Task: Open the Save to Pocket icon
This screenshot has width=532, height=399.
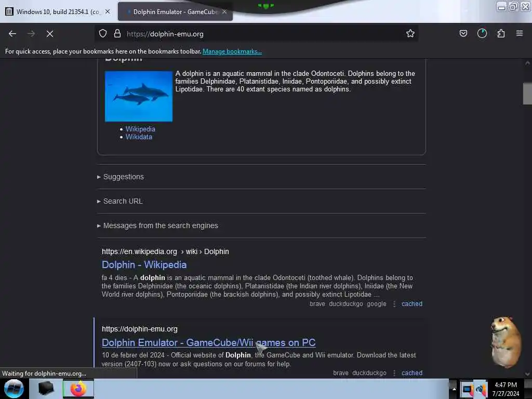Action: point(463,34)
